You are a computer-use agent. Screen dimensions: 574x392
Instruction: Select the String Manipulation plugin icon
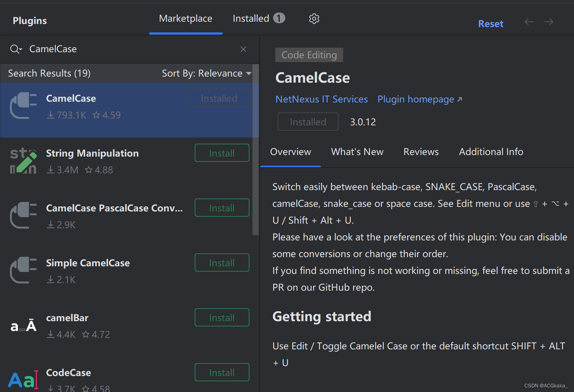point(23,161)
